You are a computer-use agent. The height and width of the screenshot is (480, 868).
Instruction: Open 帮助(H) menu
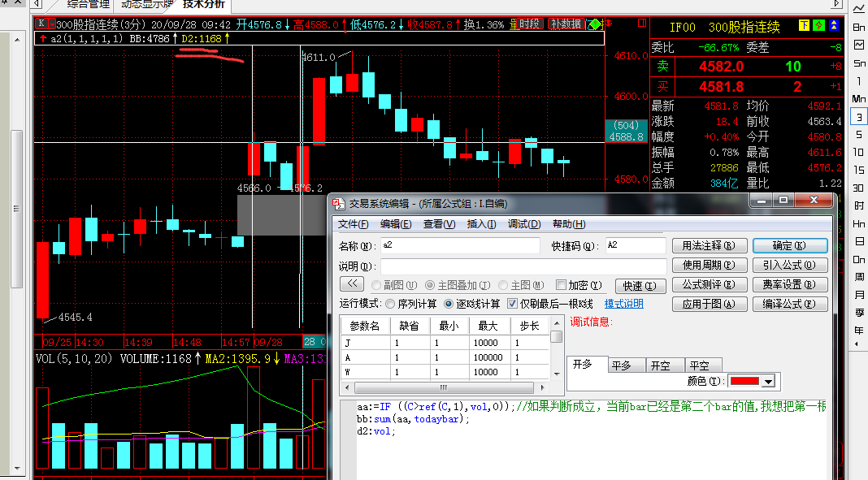tap(569, 224)
